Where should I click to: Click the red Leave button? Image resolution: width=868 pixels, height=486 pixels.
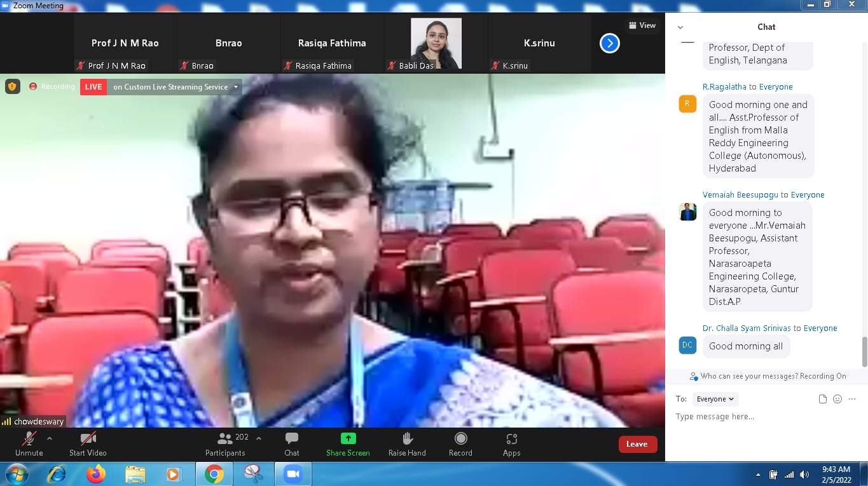pos(637,444)
